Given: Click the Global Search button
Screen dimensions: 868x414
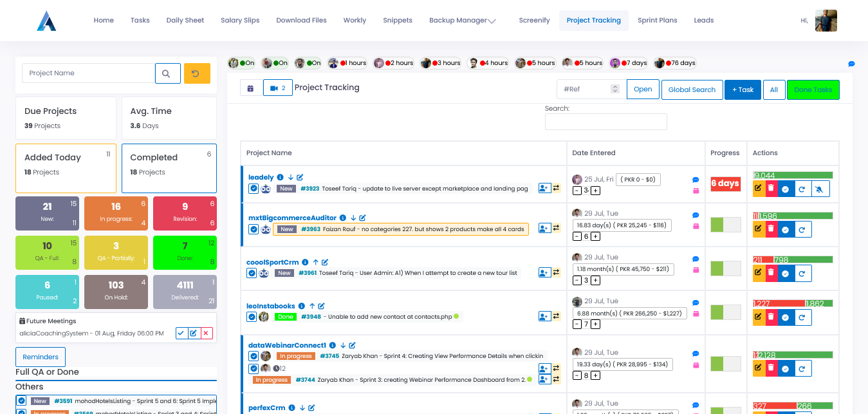Looking at the screenshot, I should [692, 89].
